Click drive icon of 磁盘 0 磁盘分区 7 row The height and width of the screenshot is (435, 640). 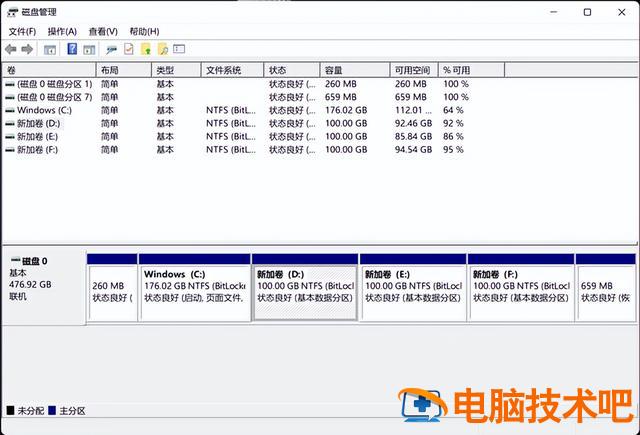(10, 98)
